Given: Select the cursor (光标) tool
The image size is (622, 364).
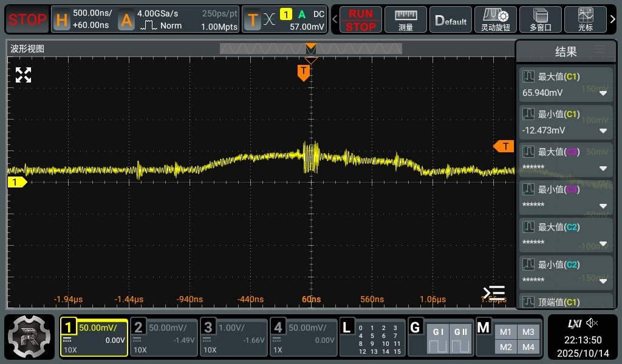Looking at the screenshot, I should coord(586,19).
